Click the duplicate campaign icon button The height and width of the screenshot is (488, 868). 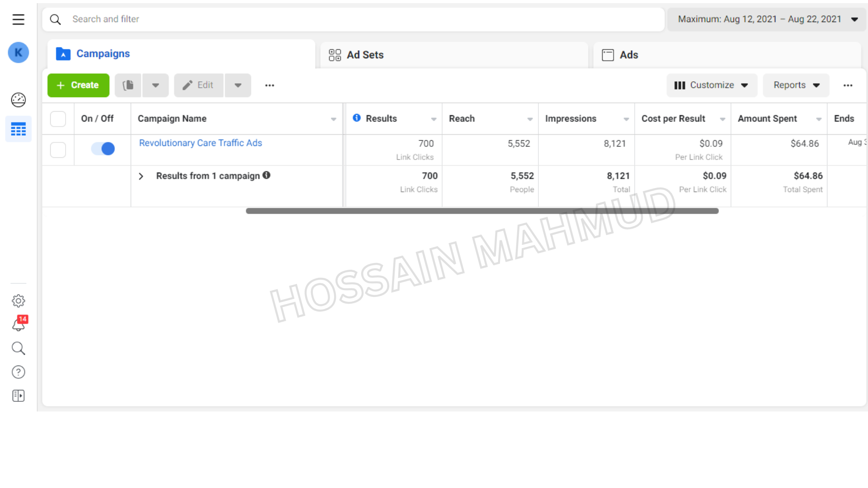coord(128,85)
